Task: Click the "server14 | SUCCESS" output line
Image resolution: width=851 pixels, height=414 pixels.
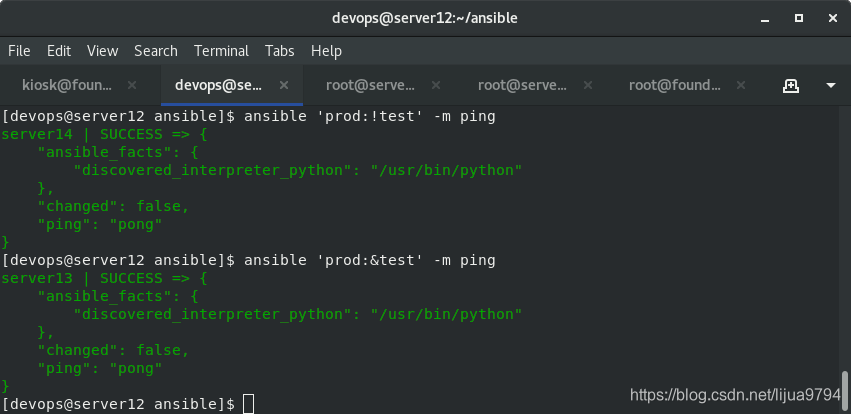Action: click(x=104, y=134)
